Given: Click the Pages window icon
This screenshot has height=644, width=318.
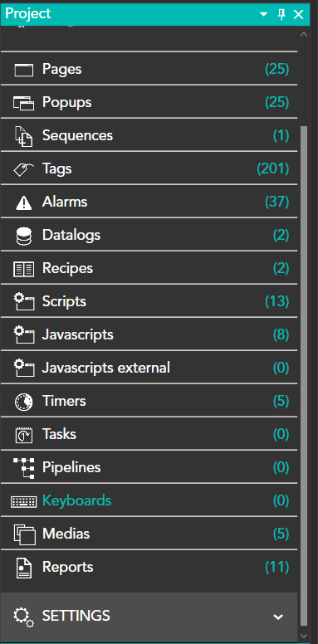Looking at the screenshot, I should pos(23,70).
